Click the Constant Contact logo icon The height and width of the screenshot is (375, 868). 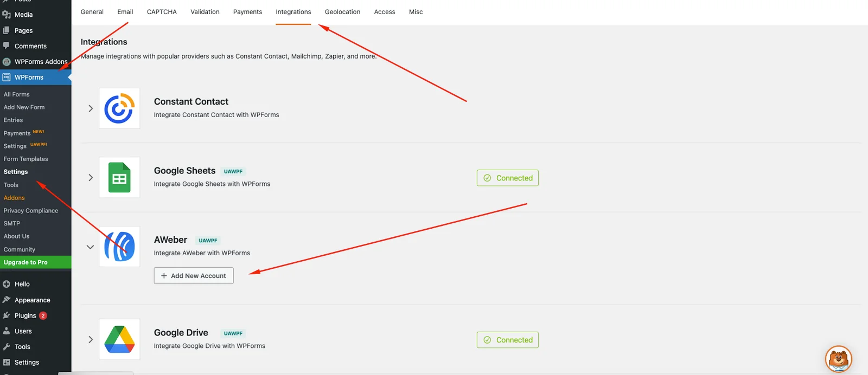[x=119, y=108]
